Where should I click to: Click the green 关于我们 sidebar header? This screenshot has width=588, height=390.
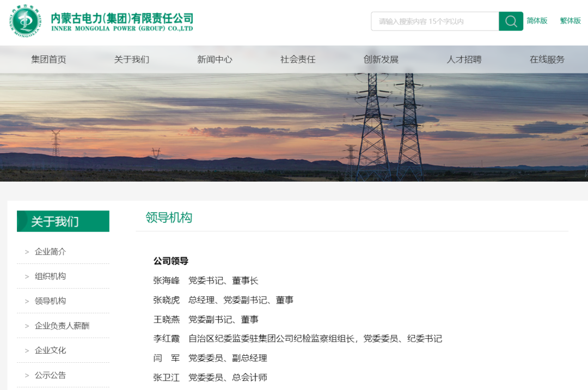coord(63,221)
